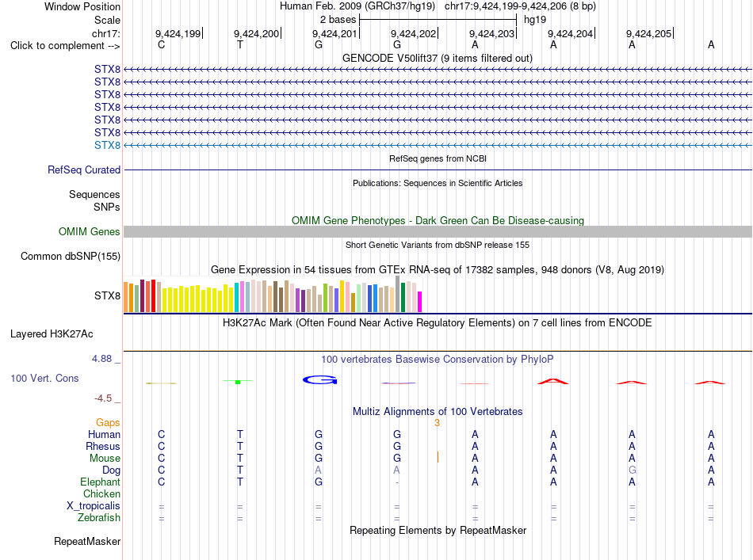Open the 'OMIM Gene Phenotypes' green title
The image size is (753, 560).
[438, 220]
